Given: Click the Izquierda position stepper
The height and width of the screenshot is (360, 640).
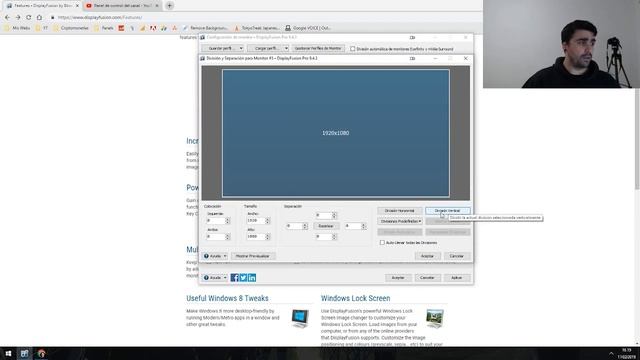Looking at the screenshot, I should pos(227,220).
